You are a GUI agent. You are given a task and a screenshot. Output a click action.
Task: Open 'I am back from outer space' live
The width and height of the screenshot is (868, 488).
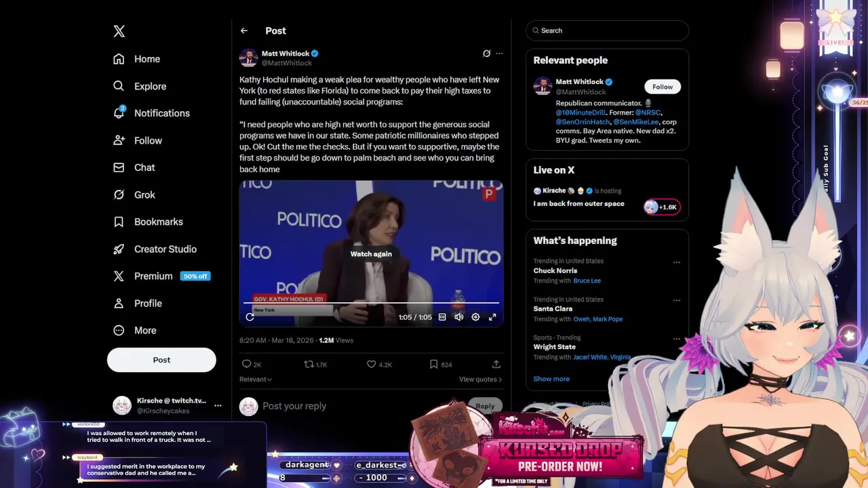(579, 203)
